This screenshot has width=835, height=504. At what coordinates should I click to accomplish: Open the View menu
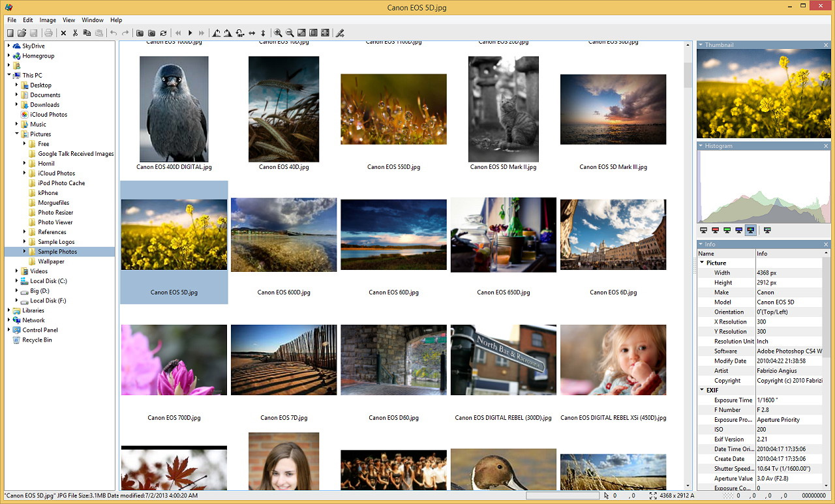[x=68, y=20]
